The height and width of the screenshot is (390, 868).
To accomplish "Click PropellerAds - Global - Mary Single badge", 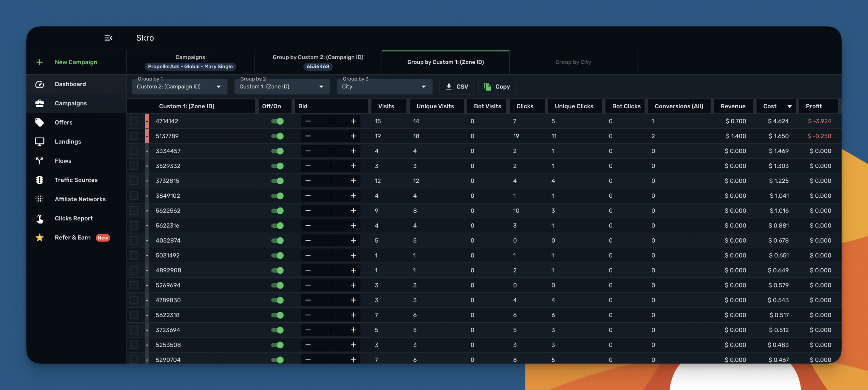I will (x=190, y=67).
